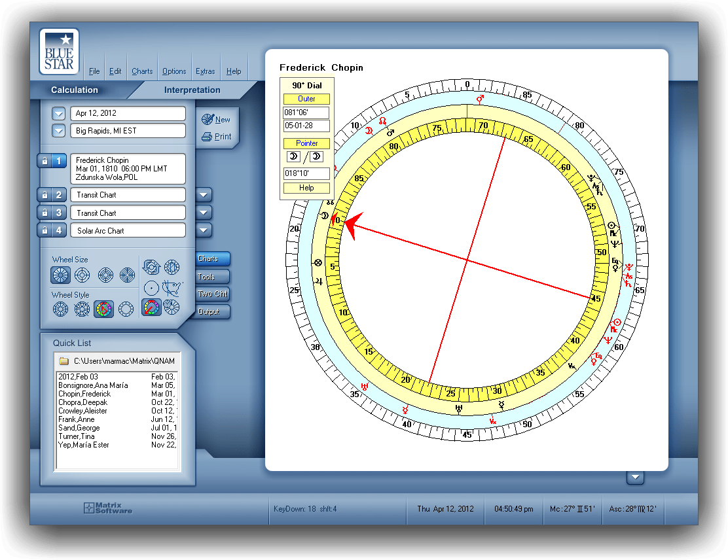Toggle the lock on chart slot 3
This screenshot has height=560, width=728.
coord(45,213)
